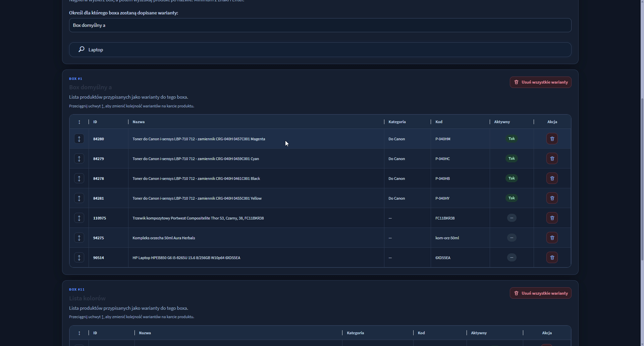This screenshot has height=346, width=644.
Task: Delete variant row with ID 84278
Action: click(552, 178)
